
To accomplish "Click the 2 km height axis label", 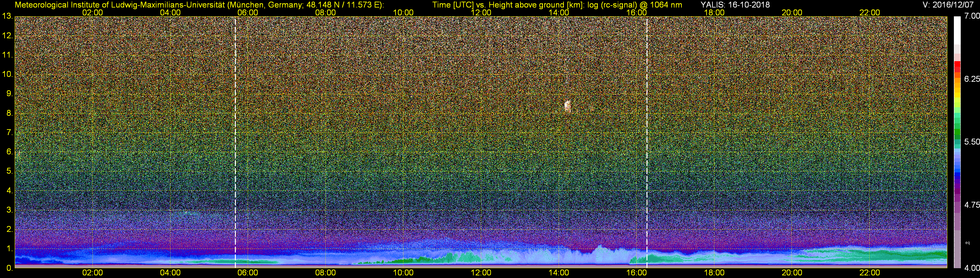I will click(x=9, y=229).
